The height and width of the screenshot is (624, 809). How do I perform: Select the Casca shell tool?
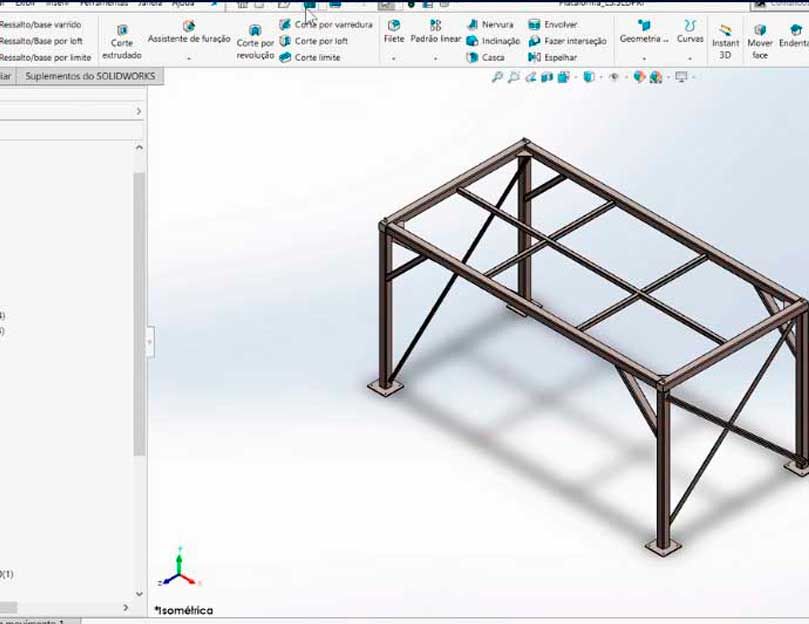coord(486,58)
